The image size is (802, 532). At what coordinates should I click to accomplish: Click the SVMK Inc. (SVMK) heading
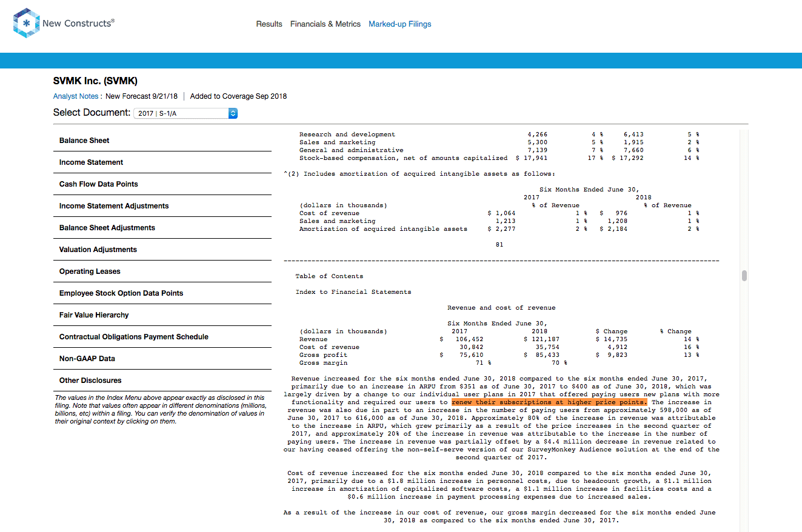click(95, 81)
